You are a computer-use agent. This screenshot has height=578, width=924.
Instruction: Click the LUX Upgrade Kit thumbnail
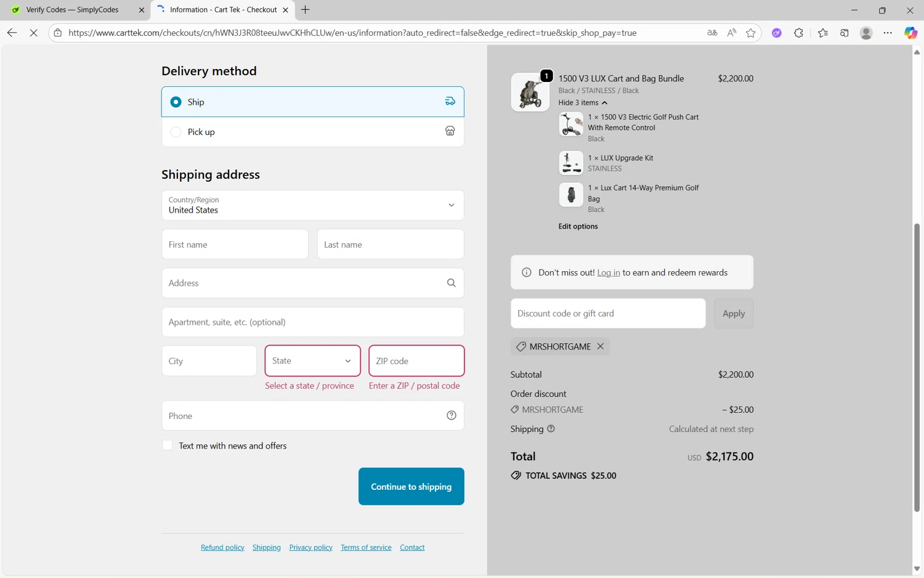(x=571, y=163)
